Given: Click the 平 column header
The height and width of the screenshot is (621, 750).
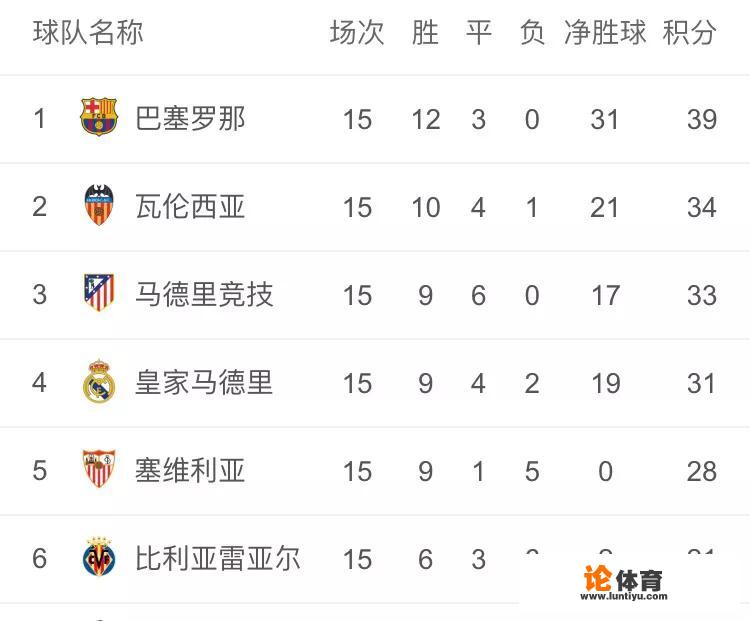Looking at the screenshot, I should click(479, 32).
